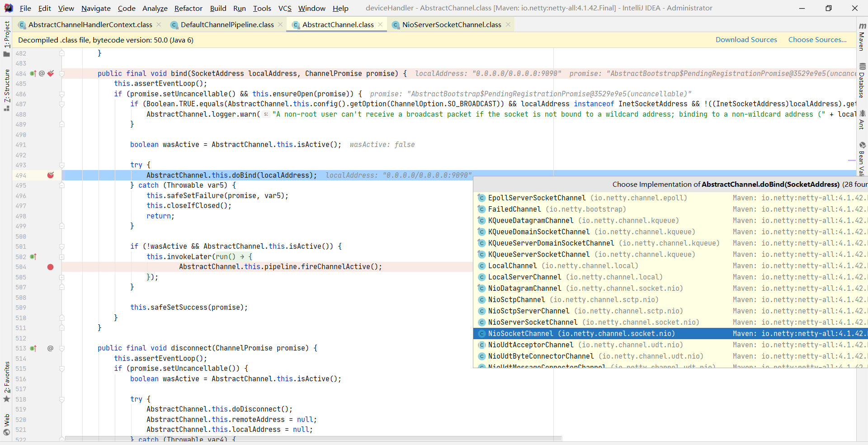
Task: Click the class icon beside LocalChannel
Action: click(481, 265)
